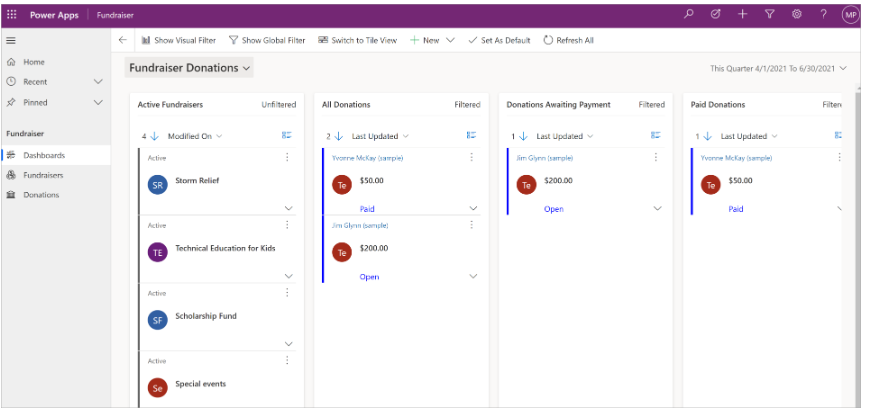Open Modified On sort dropdown
Viewport: 871px width, 417px height.
(195, 136)
